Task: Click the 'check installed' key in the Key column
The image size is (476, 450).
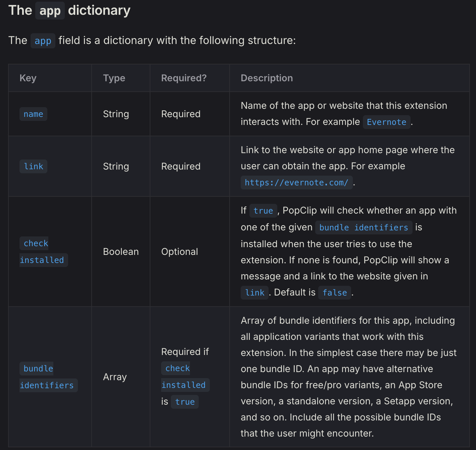Action: coord(42,252)
